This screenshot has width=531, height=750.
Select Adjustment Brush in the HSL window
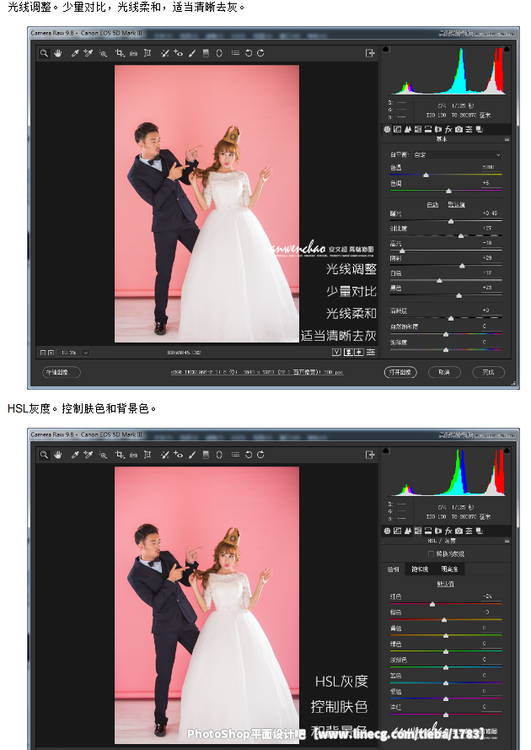(x=192, y=454)
